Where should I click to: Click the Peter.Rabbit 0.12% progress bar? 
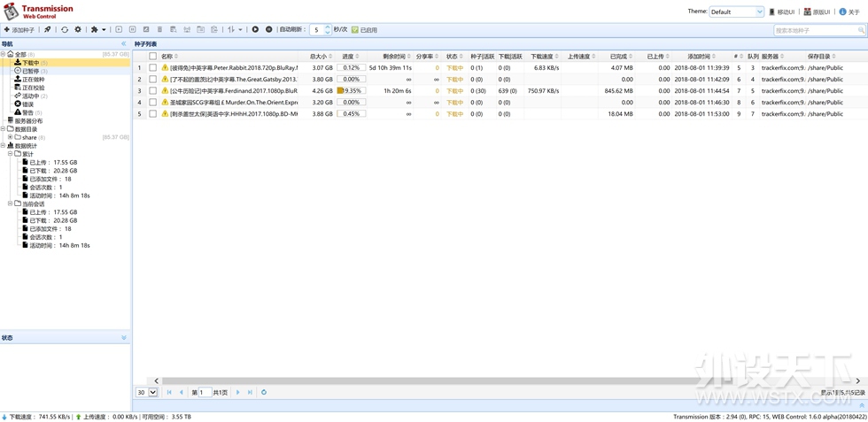click(x=351, y=67)
